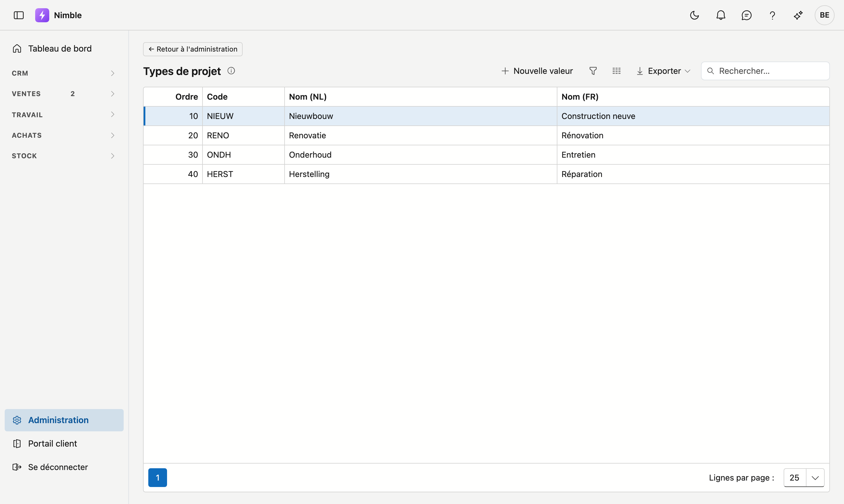Screen dimensions: 844x504
Task: Select the NIEUW code cell
Action: pos(244,116)
